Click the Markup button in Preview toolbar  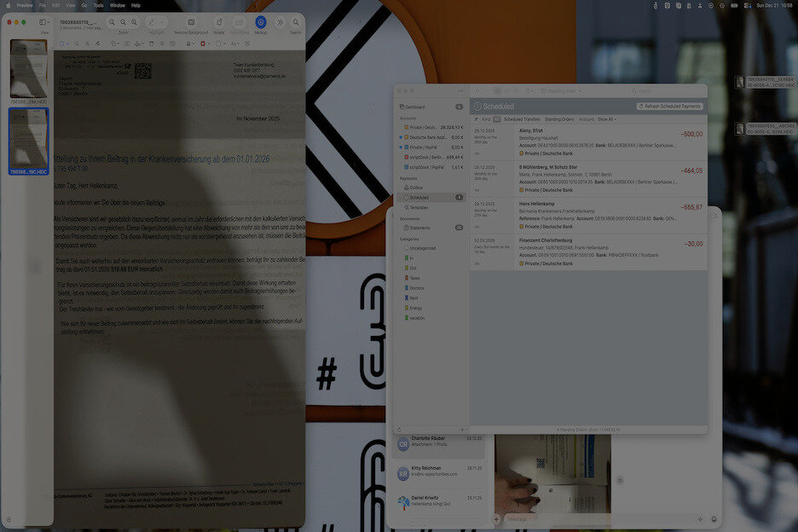tap(261, 22)
